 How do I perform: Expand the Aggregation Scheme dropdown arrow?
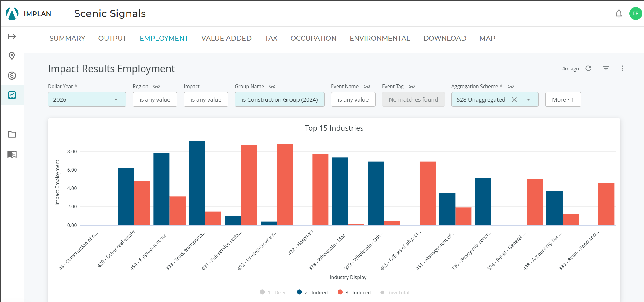[528, 99]
